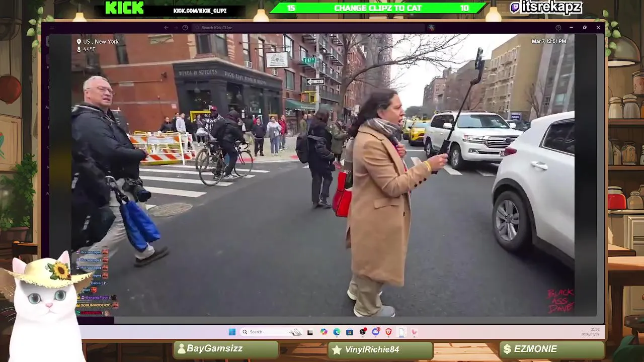Open the help question mark icon
This screenshot has height=362, width=644.
coord(558,28)
